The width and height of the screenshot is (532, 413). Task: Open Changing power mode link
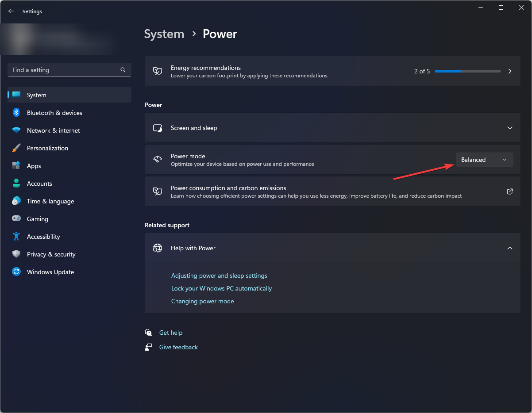202,301
